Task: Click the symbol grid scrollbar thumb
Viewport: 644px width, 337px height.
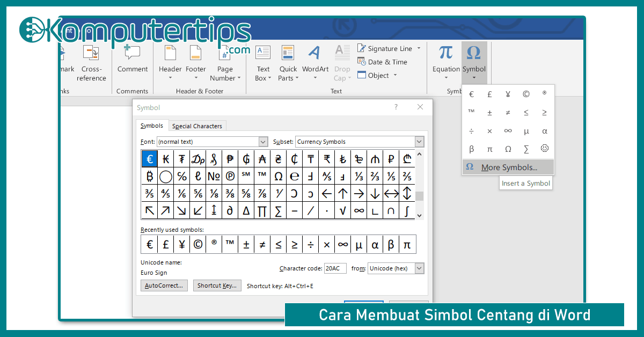Action: coord(420,196)
